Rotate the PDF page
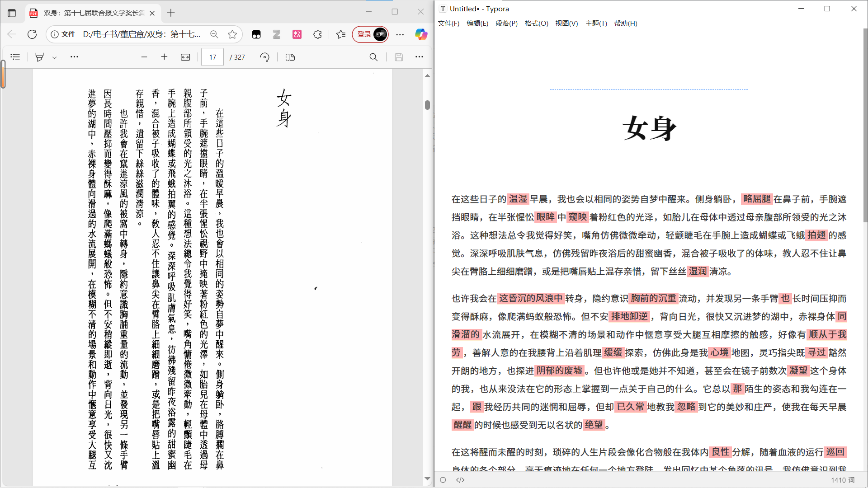The image size is (868, 488). click(265, 57)
